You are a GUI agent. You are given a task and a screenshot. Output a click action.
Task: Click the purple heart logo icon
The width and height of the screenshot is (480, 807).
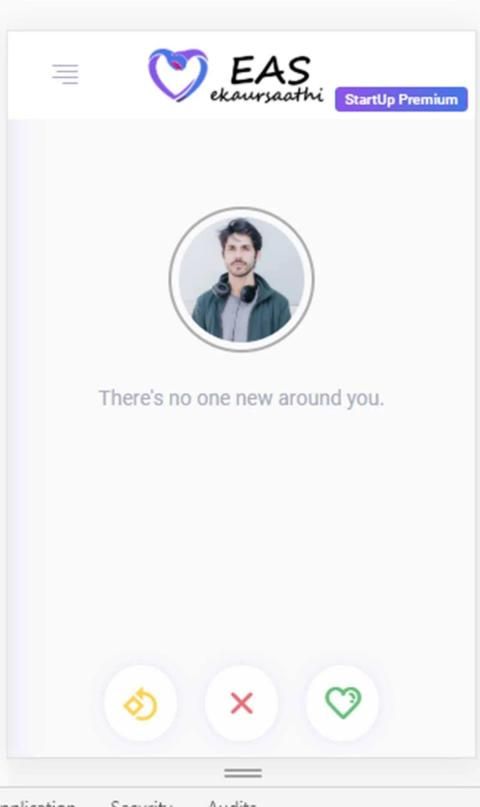click(178, 74)
